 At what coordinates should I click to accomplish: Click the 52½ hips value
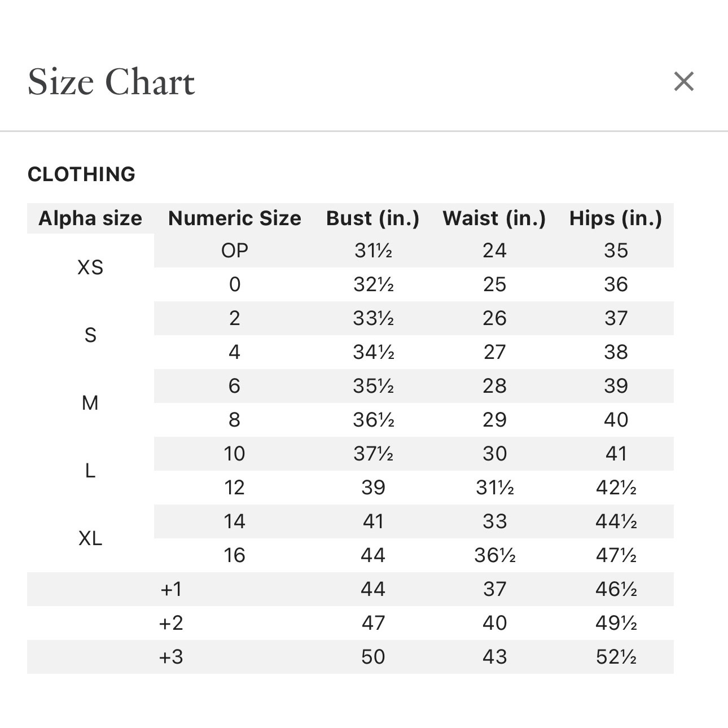(x=616, y=657)
